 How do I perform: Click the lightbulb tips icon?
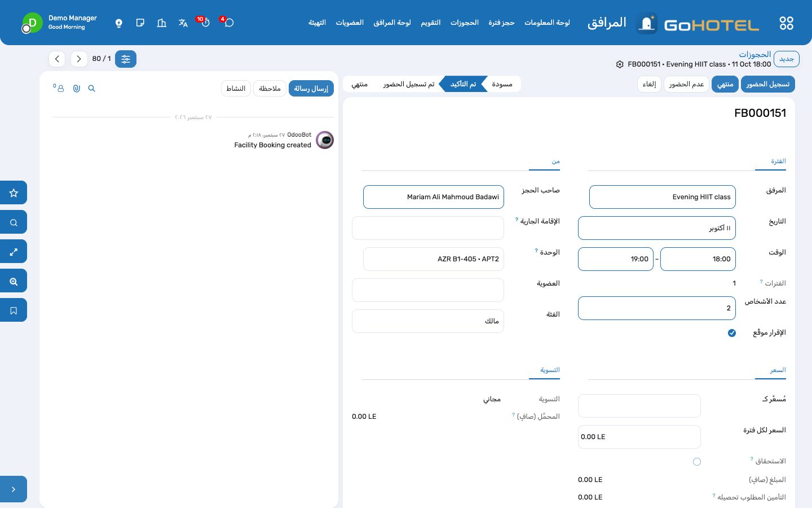119,23
